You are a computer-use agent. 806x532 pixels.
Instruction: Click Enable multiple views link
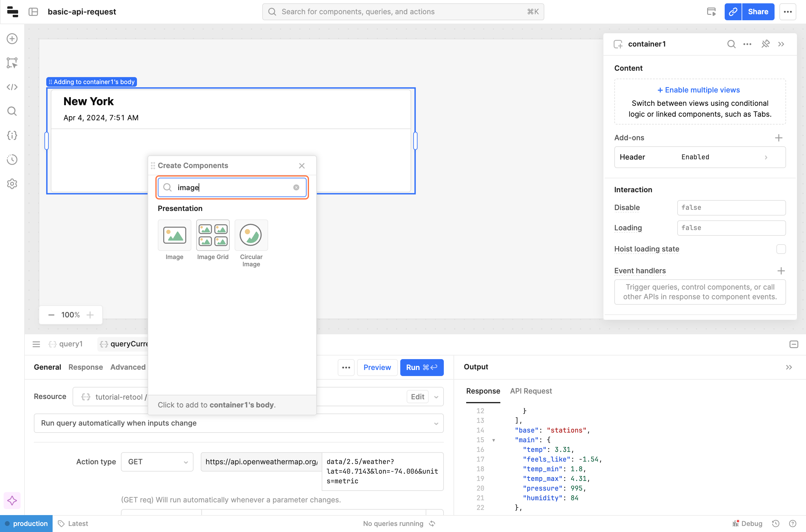click(x=698, y=90)
